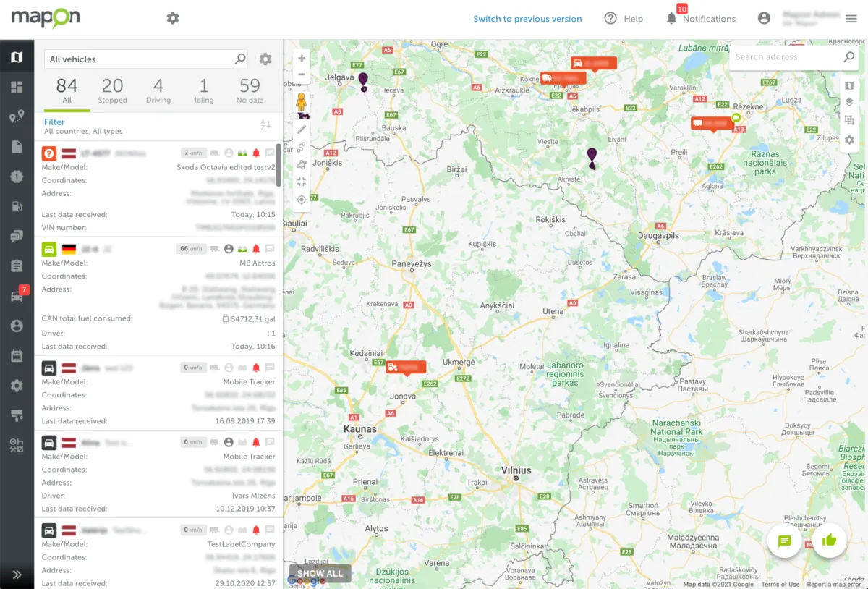Open the Fuel pump icon in sidebar
Screen dimensions: 868x589
point(17,206)
